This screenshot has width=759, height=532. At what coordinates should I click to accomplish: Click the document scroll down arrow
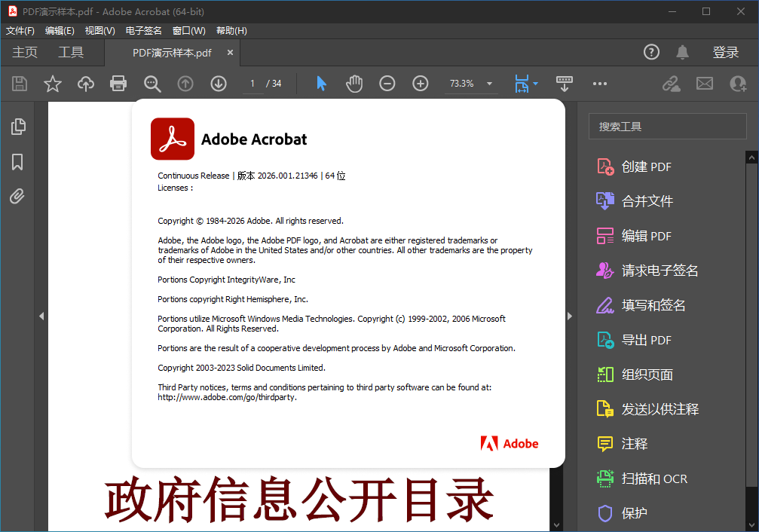[x=556, y=524]
